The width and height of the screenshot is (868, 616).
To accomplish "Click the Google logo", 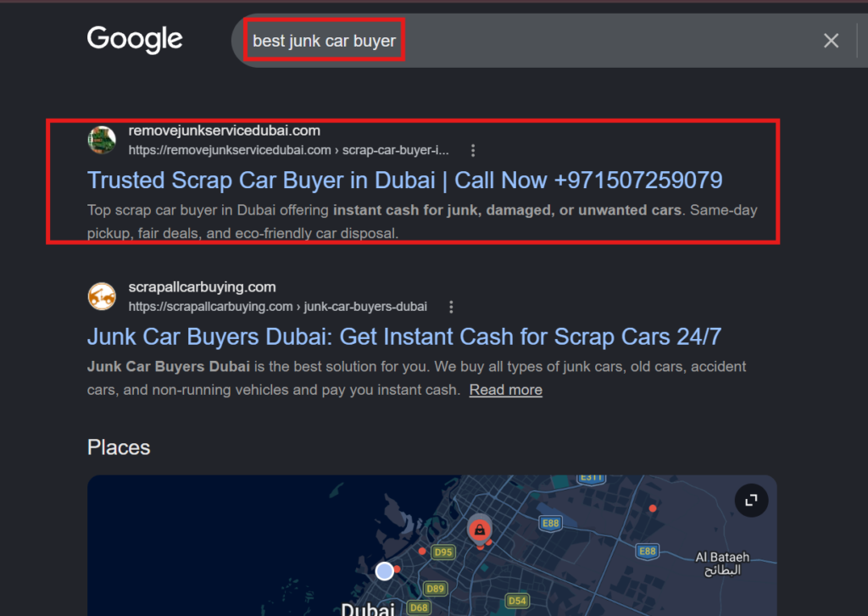I will pyautogui.click(x=135, y=40).
